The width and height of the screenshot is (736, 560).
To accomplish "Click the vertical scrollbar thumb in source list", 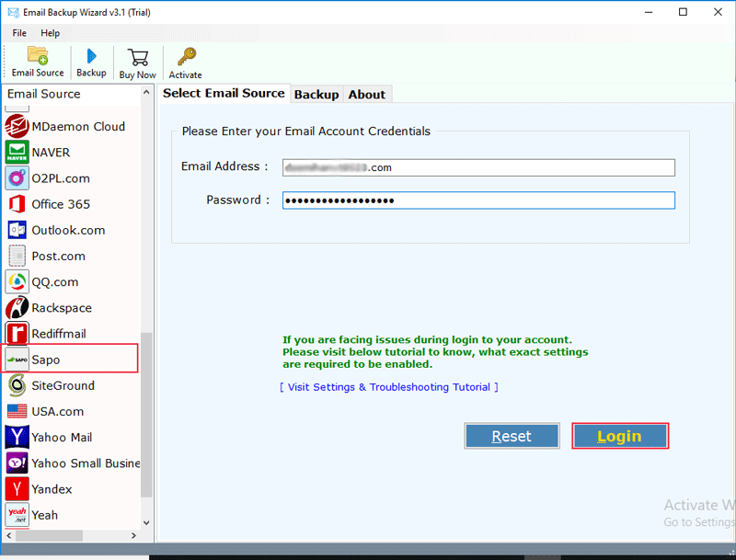I will pos(146,415).
